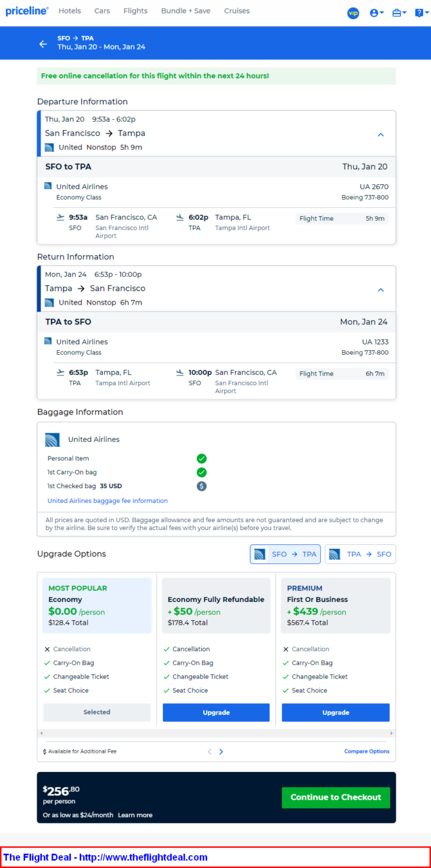This screenshot has height=868, width=431.
Task: Collapse the return flight details
Action: pos(380,290)
